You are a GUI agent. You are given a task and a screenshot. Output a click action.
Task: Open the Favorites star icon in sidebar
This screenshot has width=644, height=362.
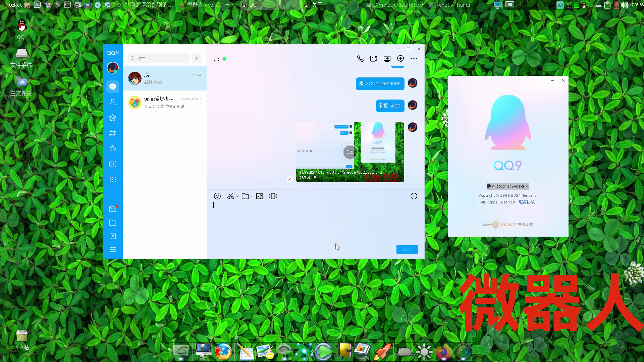pos(113,118)
